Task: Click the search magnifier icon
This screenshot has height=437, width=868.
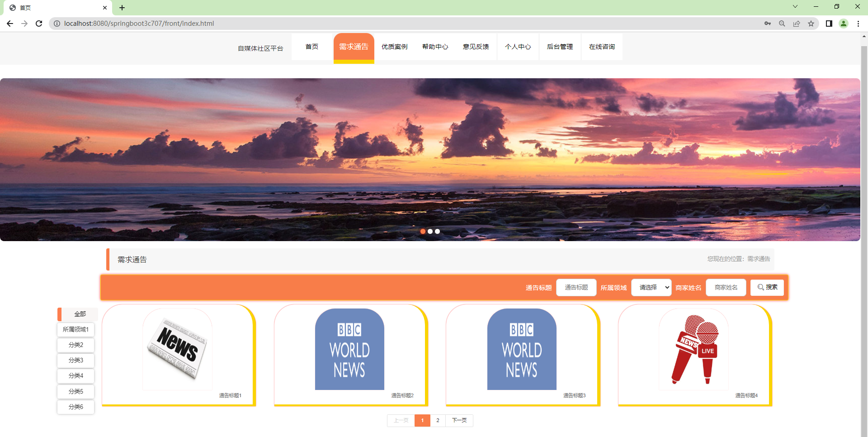Action: point(782,23)
